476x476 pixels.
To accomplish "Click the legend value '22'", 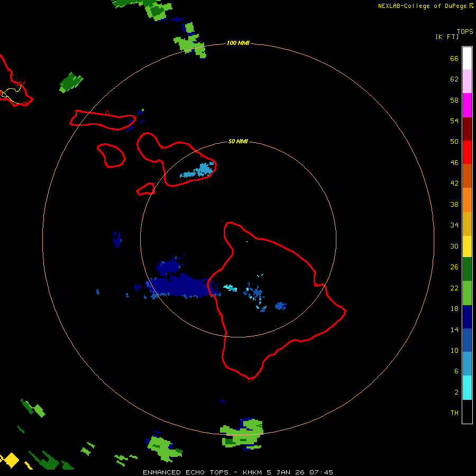I will (x=454, y=288).
